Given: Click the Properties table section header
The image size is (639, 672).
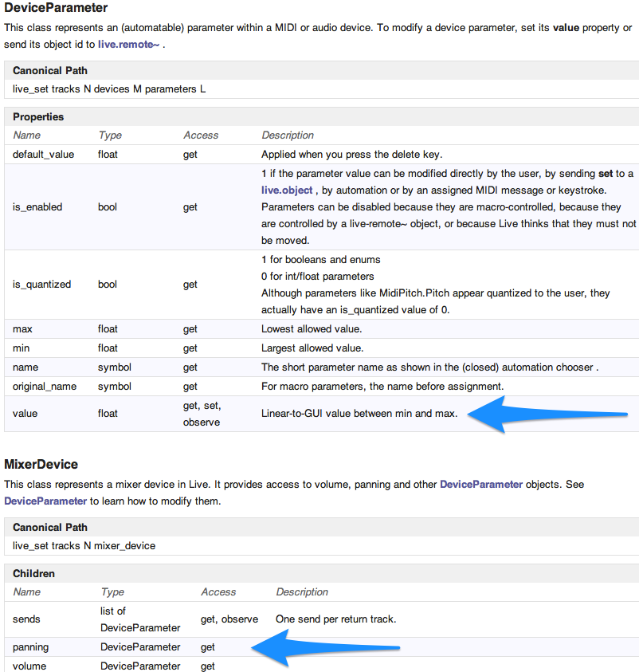Looking at the screenshot, I should [x=38, y=116].
